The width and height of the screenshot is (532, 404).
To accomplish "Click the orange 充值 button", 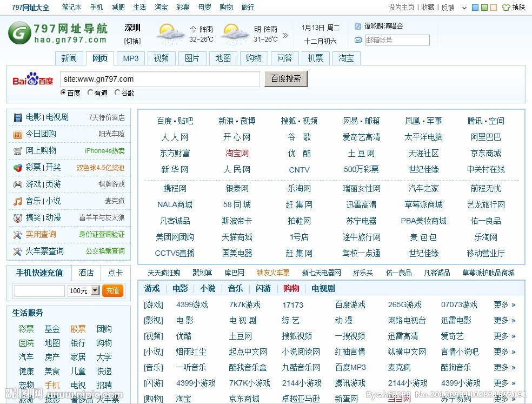I will coord(112,290).
